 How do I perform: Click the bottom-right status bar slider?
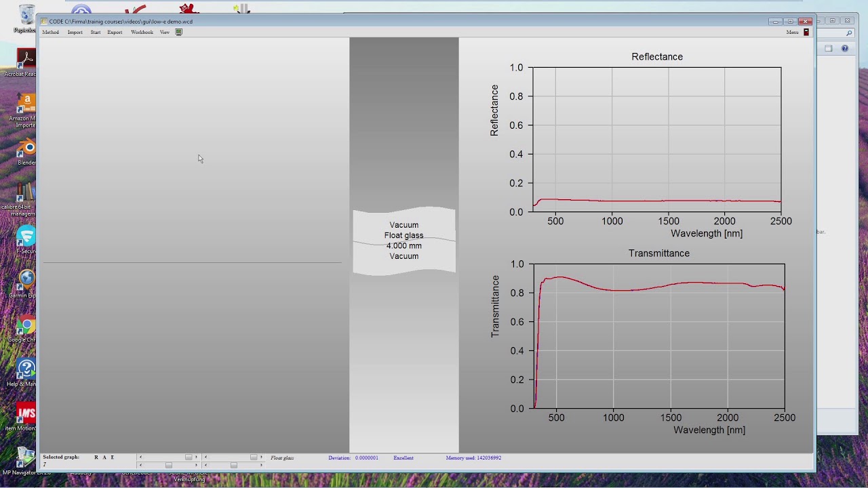pos(233,465)
